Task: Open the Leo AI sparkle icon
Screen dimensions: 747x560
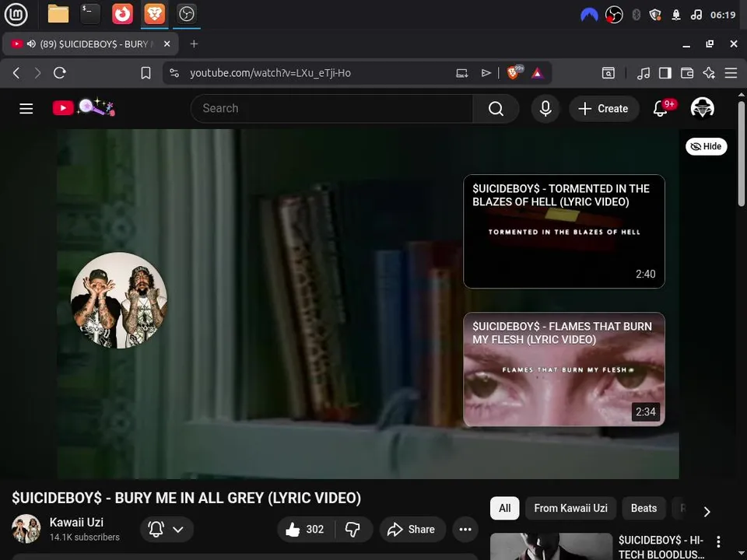Action: tap(709, 73)
